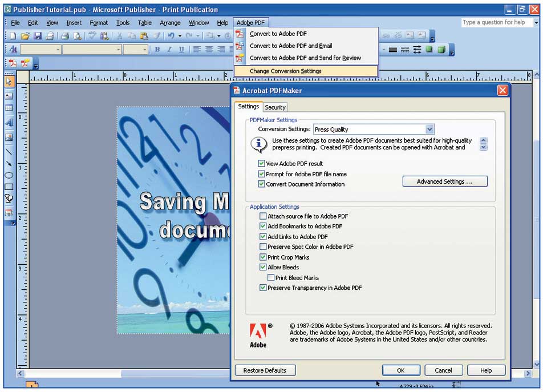The image size is (543, 392).
Task: Enable Preserve Spot Color in Adobe PDF
Action: (263, 246)
